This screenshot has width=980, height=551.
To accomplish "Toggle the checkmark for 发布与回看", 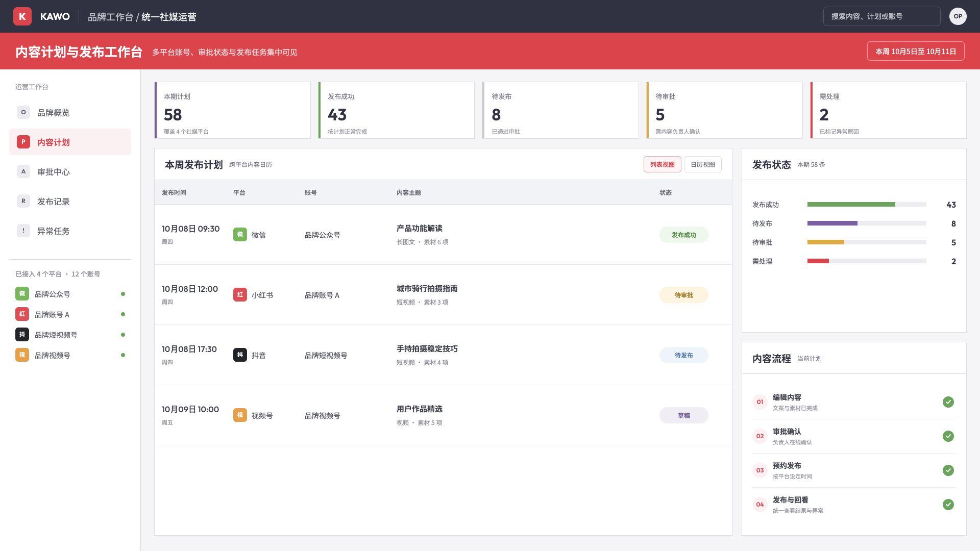I will [948, 505].
